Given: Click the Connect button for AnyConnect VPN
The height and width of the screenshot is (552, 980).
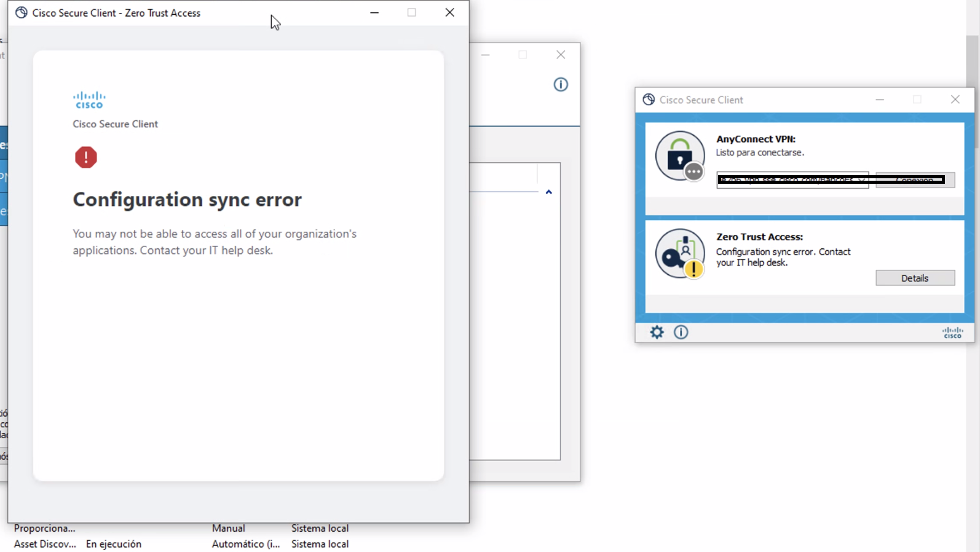Looking at the screenshot, I should coord(915,180).
